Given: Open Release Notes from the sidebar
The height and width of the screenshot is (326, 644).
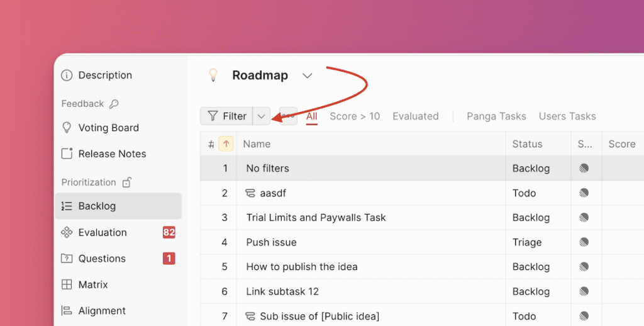Looking at the screenshot, I should [x=112, y=154].
